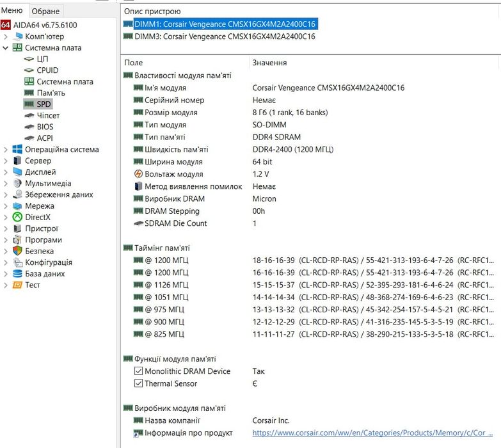Click the Програми software icon
The image size is (501, 448).
17,239
